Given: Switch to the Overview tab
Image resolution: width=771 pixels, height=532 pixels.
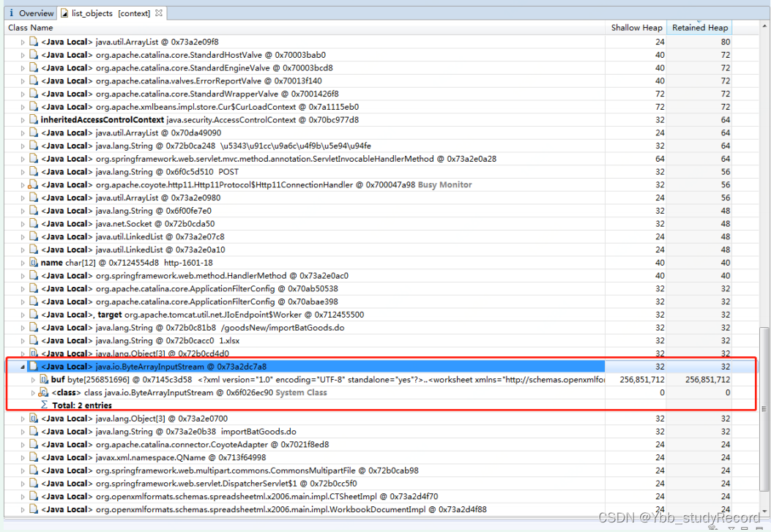Looking at the screenshot, I should tap(31, 13).
